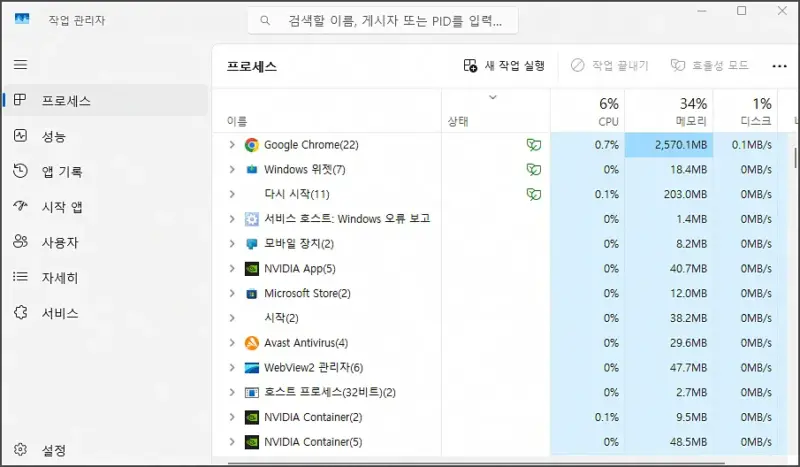Click the 0.1MB/s disk value
Viewport: 800px width, 467px height.
click(x=752, y=145)
